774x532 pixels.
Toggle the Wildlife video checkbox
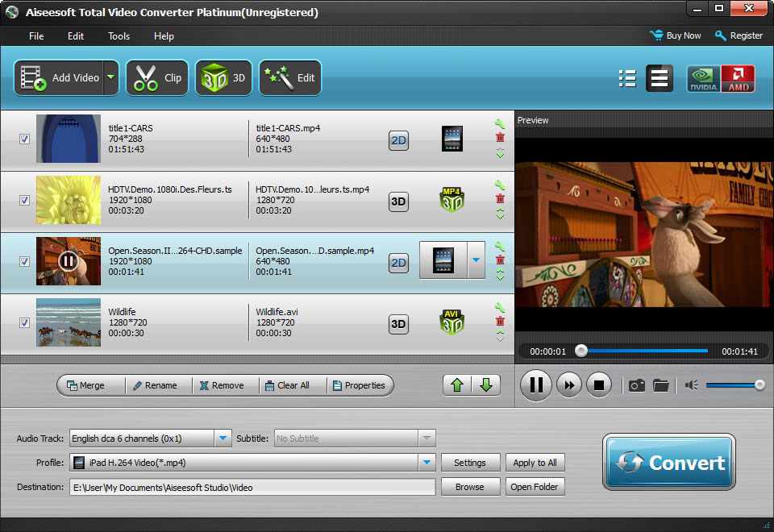coord(25,323)
